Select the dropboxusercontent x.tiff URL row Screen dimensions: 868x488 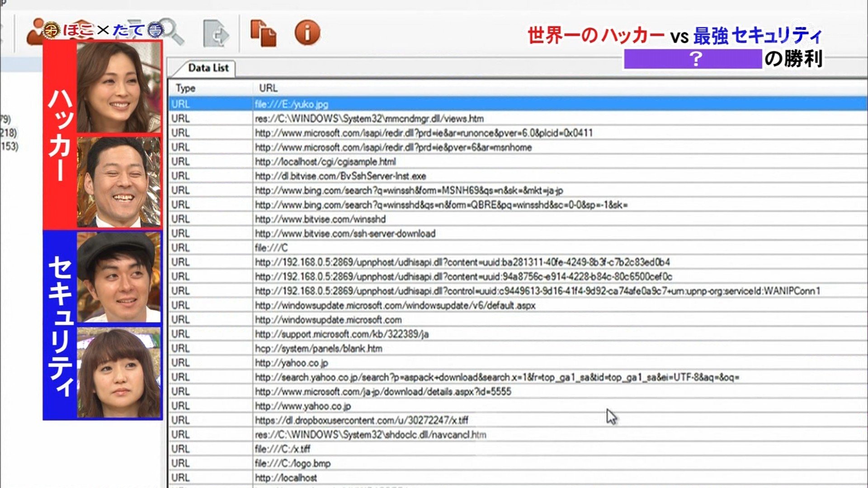coord(361,421)
